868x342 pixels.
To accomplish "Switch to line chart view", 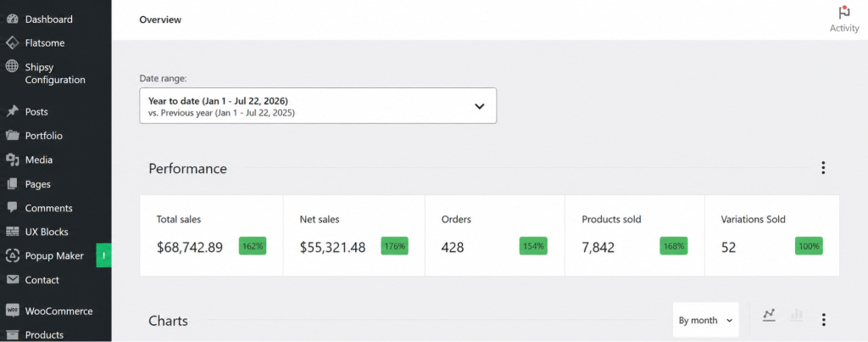I will pos(768,316).
